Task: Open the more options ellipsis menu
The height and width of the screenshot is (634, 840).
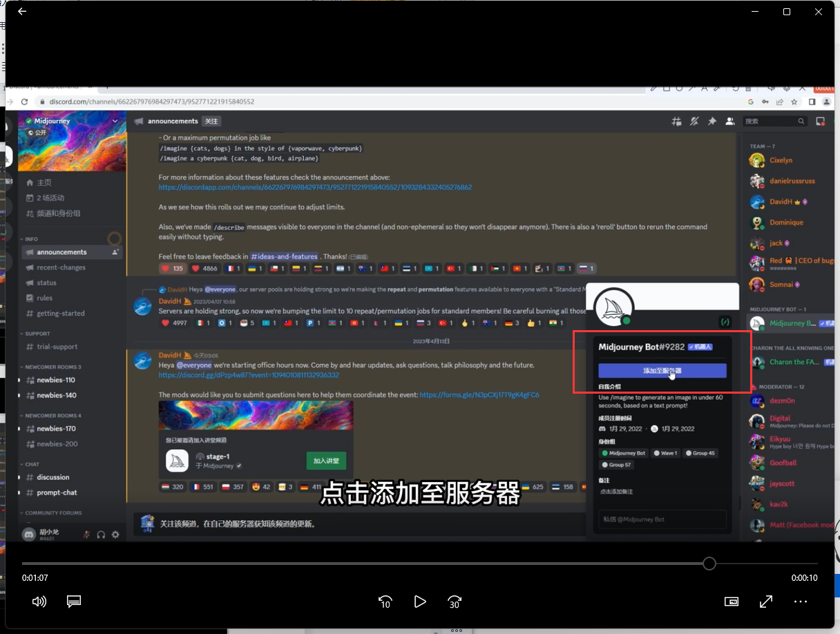Action: (801, 602)
